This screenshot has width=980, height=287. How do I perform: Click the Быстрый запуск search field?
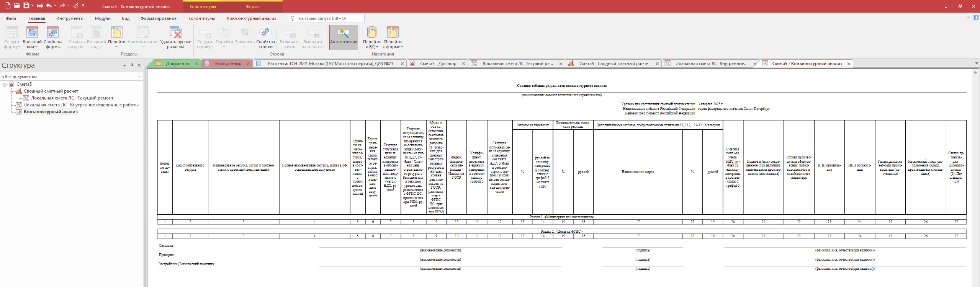click(329, 18)
